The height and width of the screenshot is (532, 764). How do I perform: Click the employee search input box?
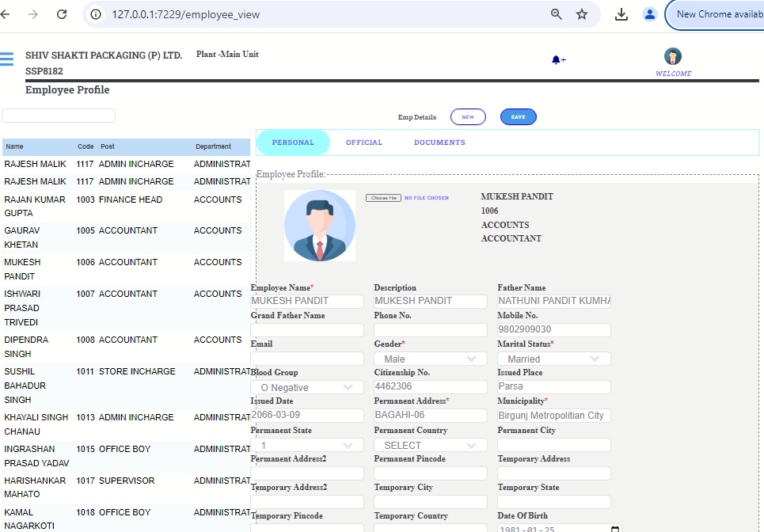pyautogui.click(x=59, y=116)
